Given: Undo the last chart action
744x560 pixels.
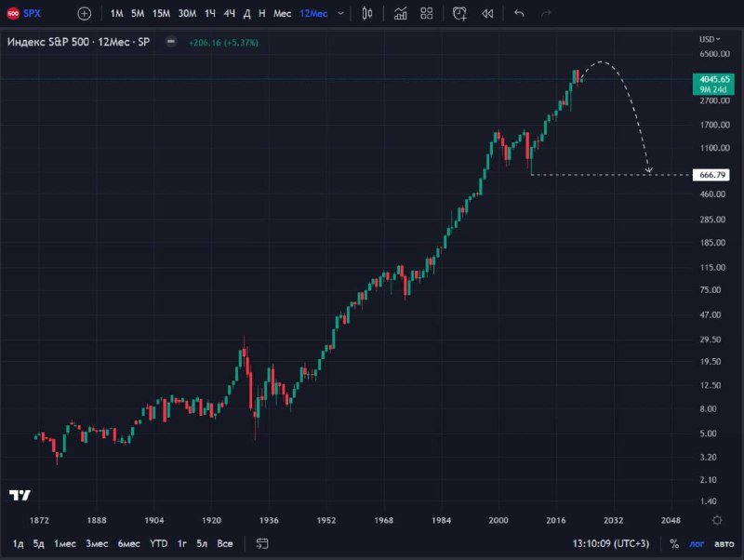Looking at the screenshot, I should tap(519, 14).
